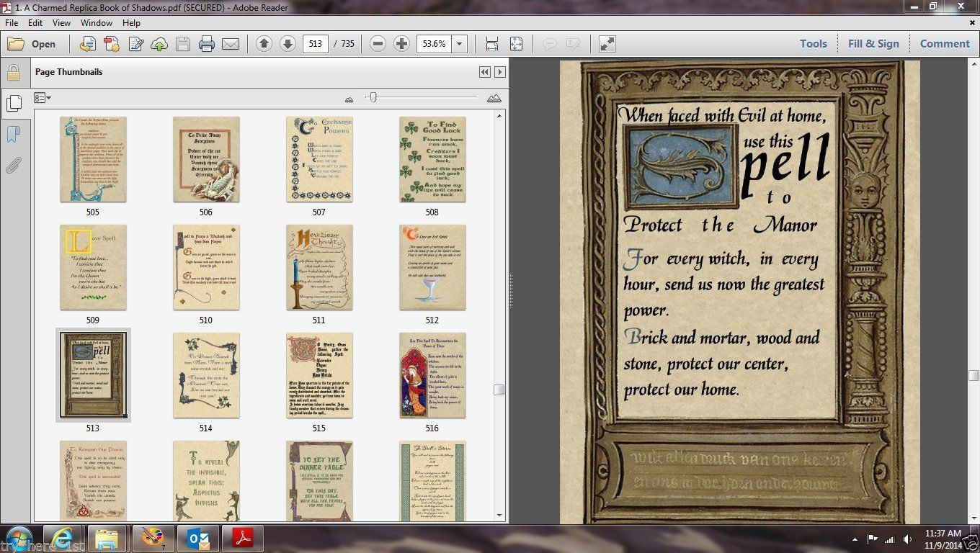Switch to the Comment panel
980x553 pixels.
[x=945, y=43]
